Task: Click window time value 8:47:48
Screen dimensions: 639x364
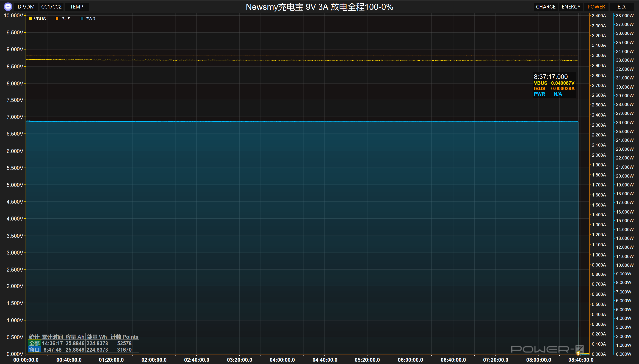Action: pos(53,350)
